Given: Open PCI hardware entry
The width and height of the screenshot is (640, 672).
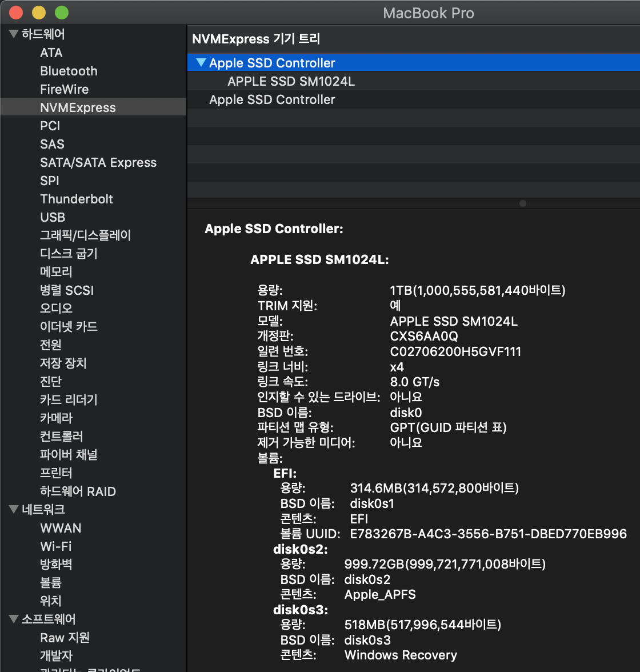Looking at the screenshot, I should click(50, 126).
